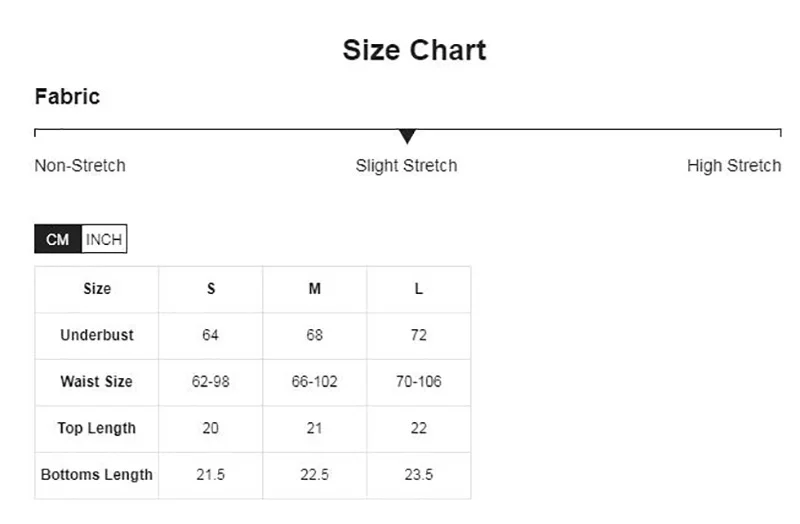Click the Bottoms Length row label

(x=97, y=475)
